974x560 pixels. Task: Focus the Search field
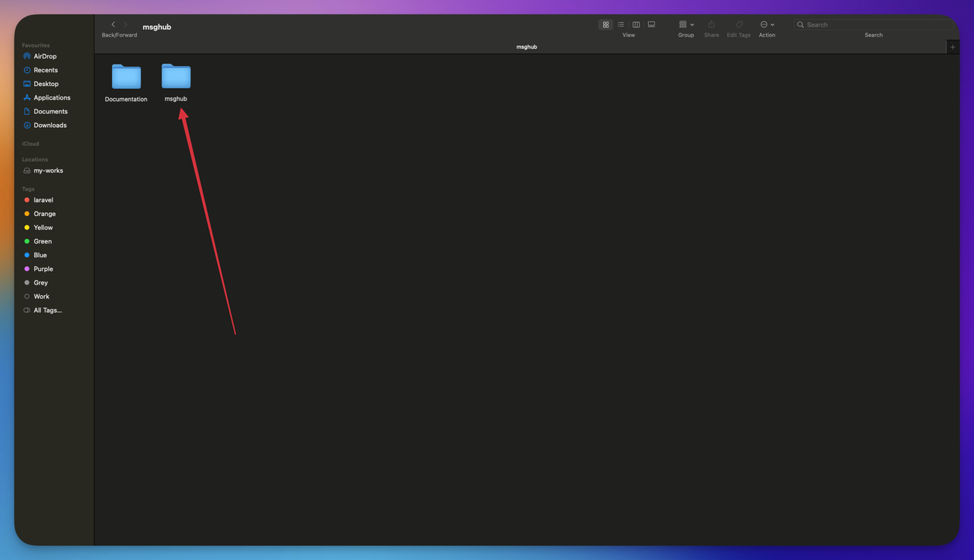(x=873, y=24)
